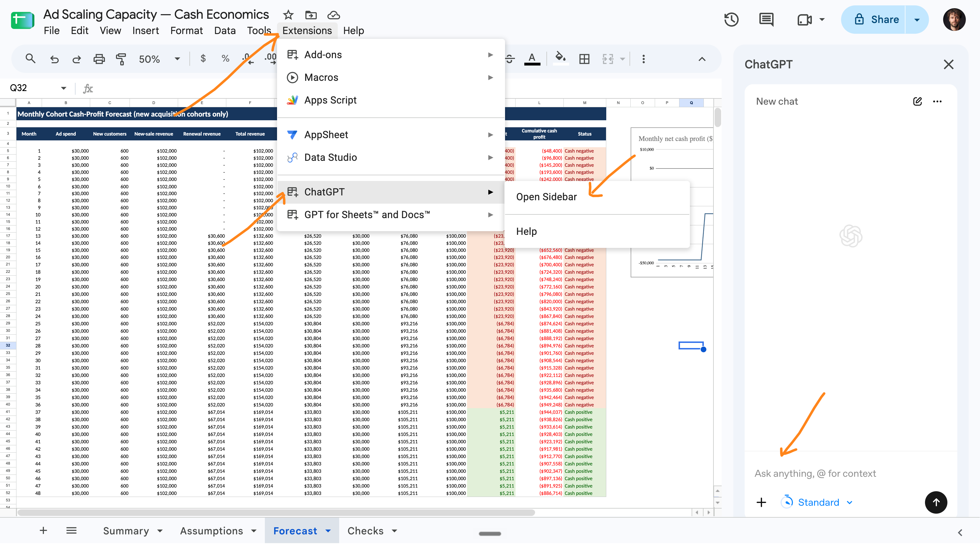Screen dimensions: 980x544
Task: Select GPT for Sheets and Docs entry
Action: click(391, 214)
